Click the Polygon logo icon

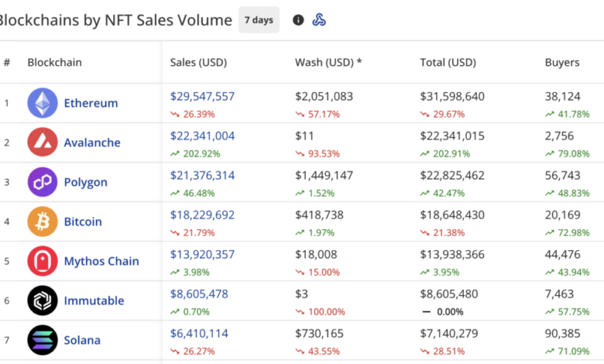43,182
